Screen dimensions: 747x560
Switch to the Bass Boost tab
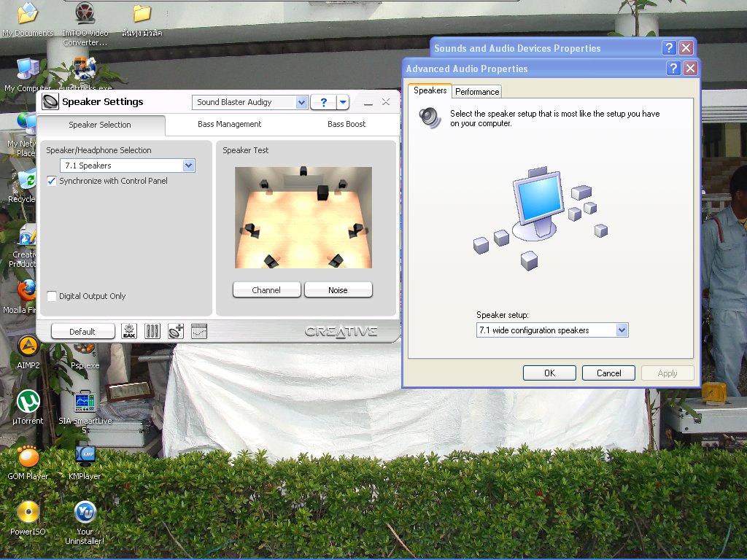(347, 124)
